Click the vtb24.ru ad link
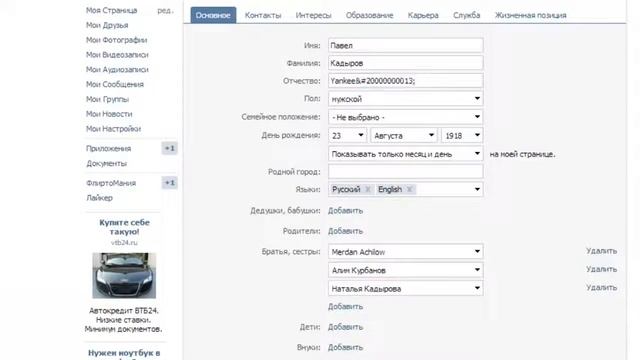640x360 pixels. click(124, 242)
